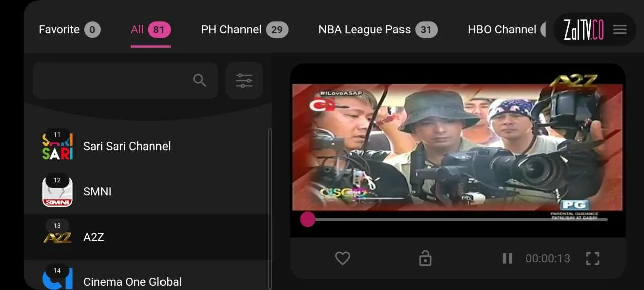The width and height of the screenshot is (644, 290).
Task: Open the NBA League Pass tab
Action: tap(378, 30)
